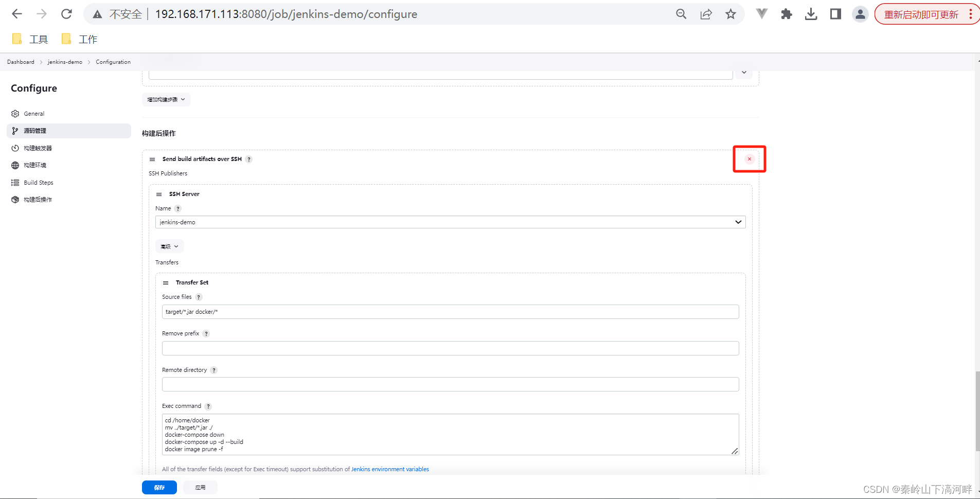
Task: Select the 源码管理 branch icon
Action: point(15,130)
